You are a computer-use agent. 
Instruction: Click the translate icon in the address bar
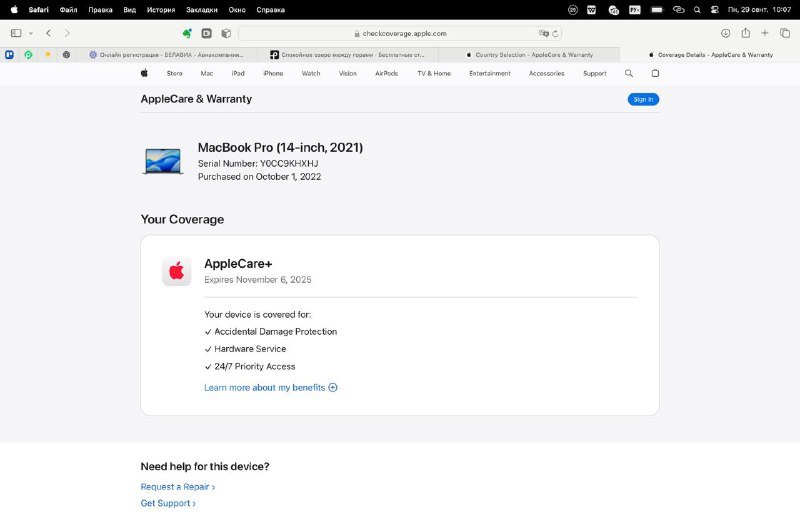point(544,33)
